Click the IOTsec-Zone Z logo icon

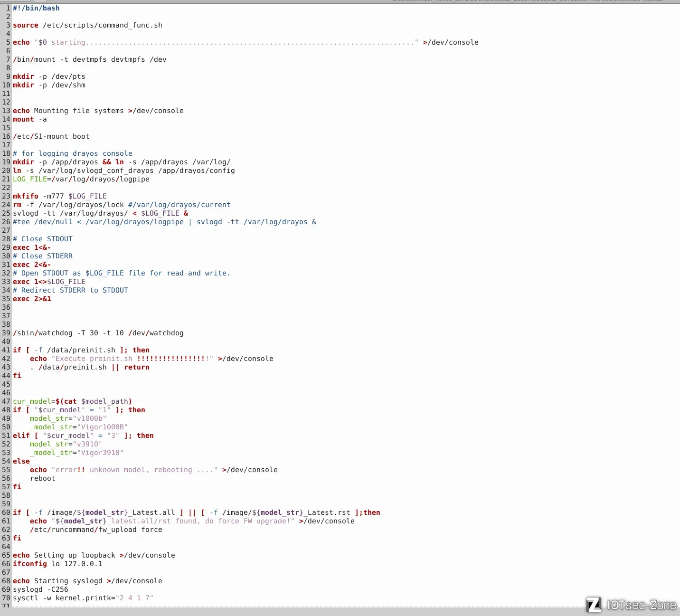point(594,605)
